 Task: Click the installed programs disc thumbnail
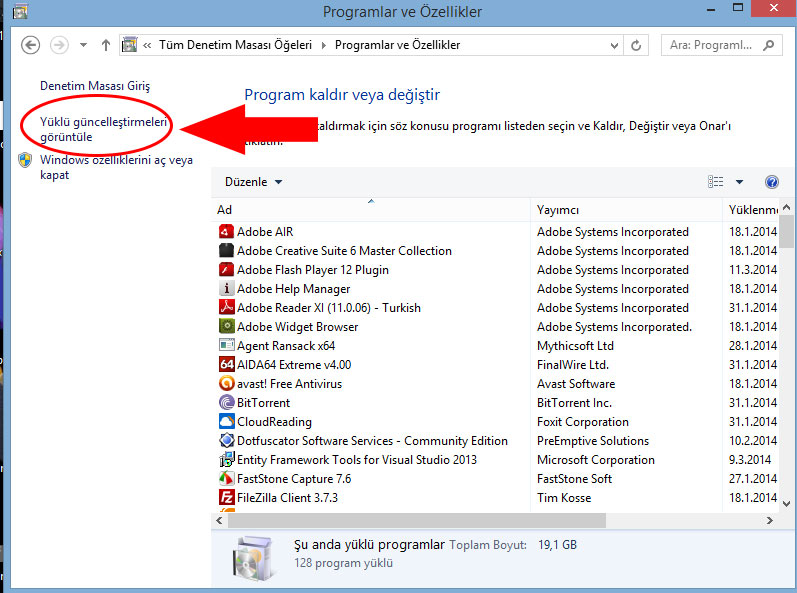tap(255, 558)
